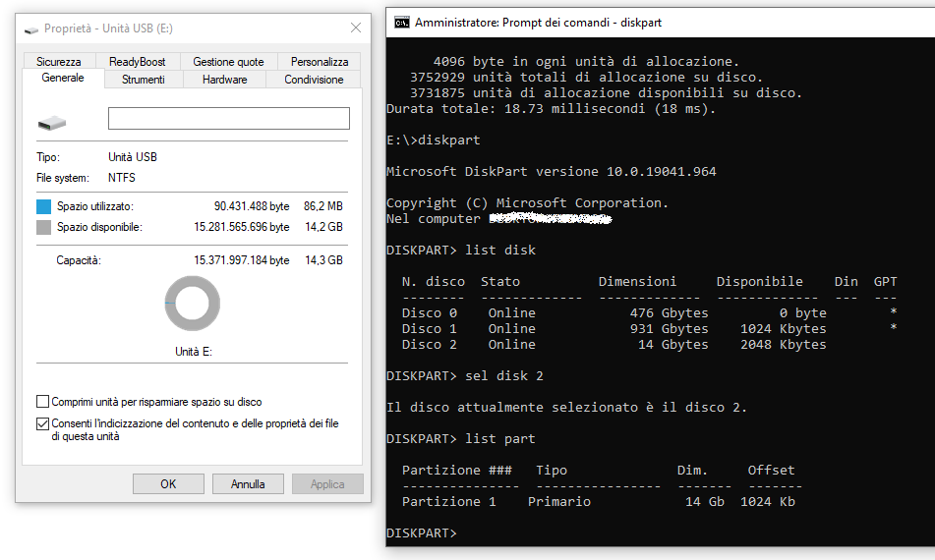The width and height of the screenshot is (935, 560).
Task: Click the Applica button
Action: point(327,483)
